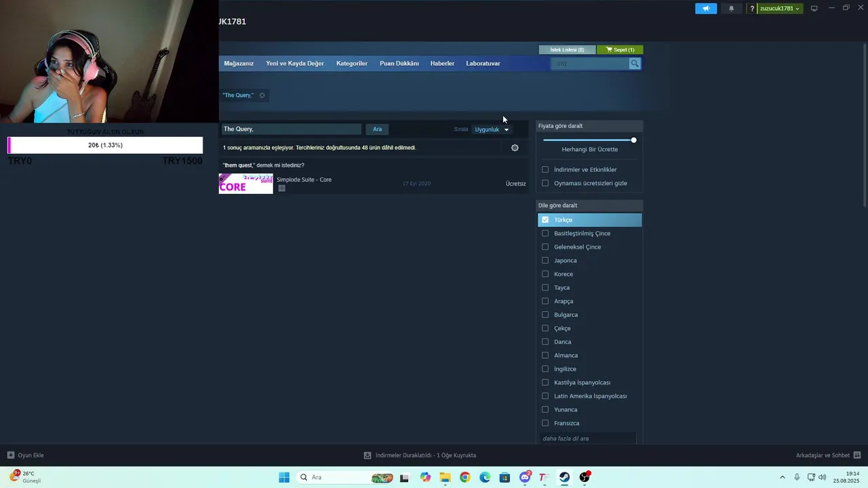Open the notifications bell
Screen dimensions: 868x488
(731, 8)
